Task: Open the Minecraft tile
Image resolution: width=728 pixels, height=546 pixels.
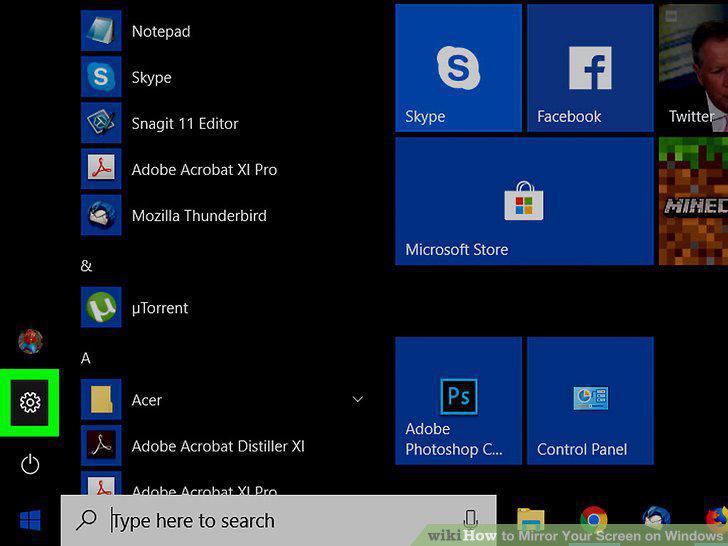Action: pos(693,201)
